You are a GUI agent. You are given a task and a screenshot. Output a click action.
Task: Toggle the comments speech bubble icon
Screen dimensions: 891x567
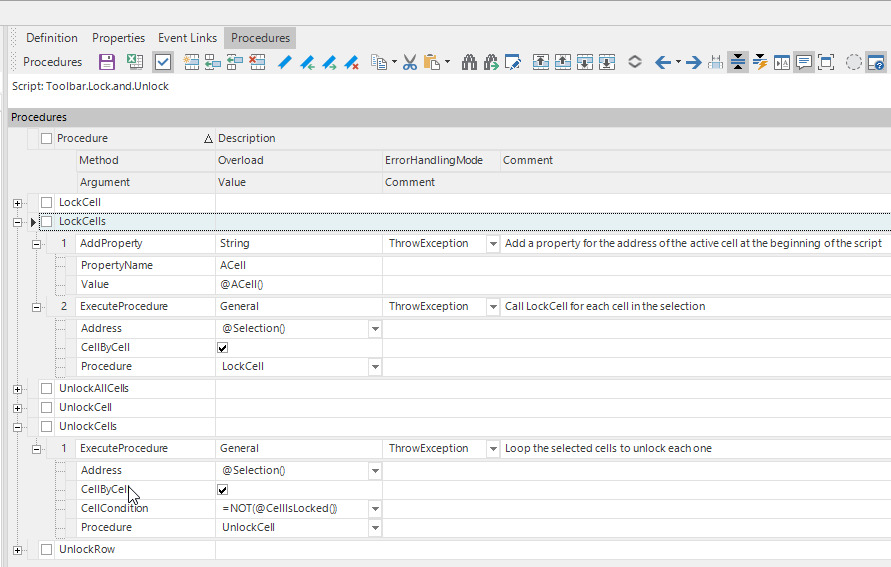804,62
